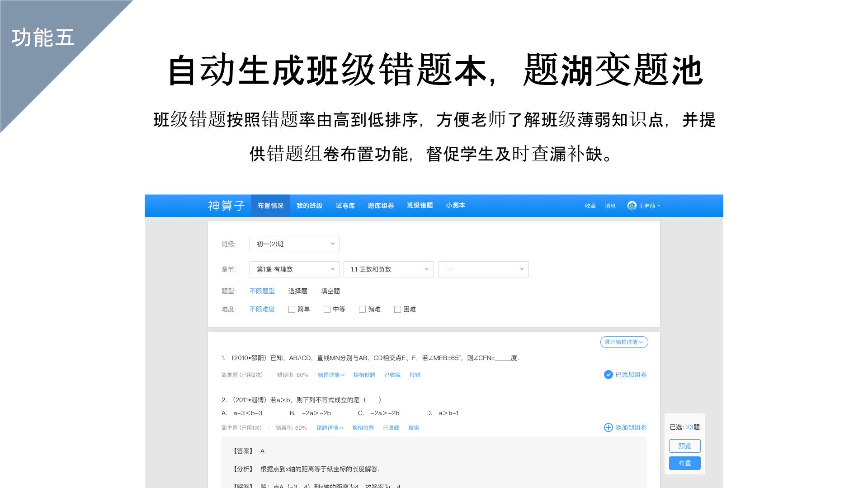Click the 预览 button

coord(684,446)
